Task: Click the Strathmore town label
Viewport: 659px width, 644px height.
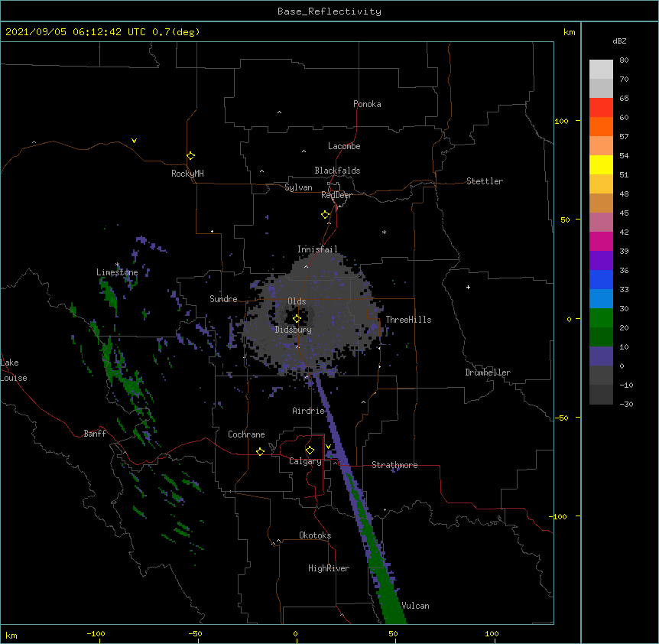Action: [394, 465]
